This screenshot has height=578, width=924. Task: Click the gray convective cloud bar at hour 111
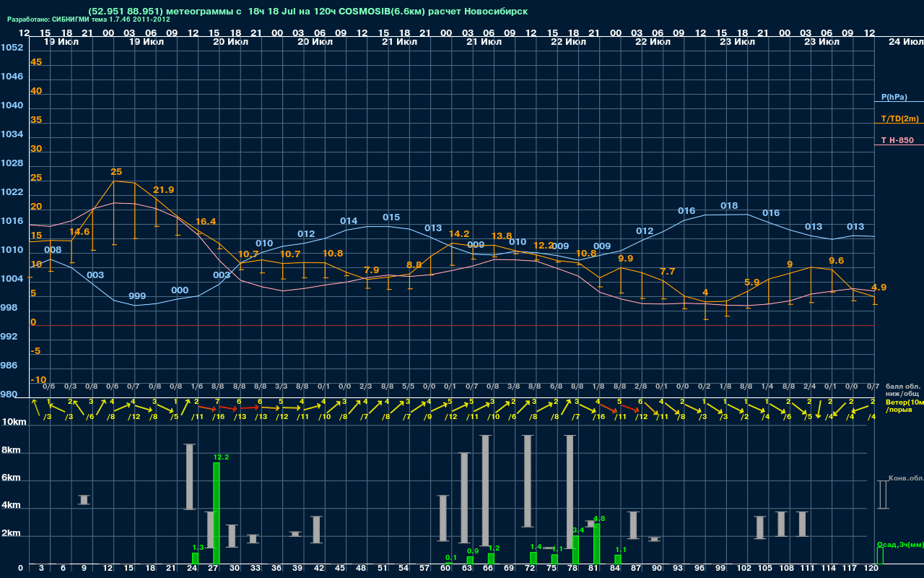[x=802, y=524]
